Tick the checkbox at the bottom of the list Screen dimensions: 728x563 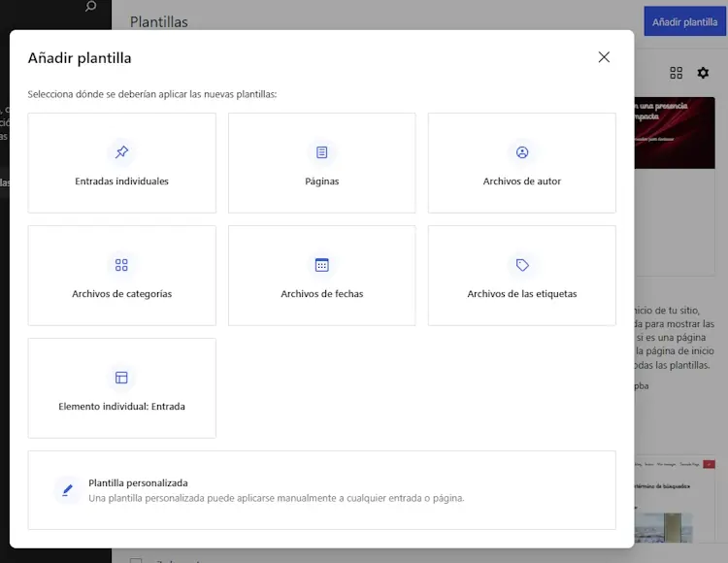[136, 560]
